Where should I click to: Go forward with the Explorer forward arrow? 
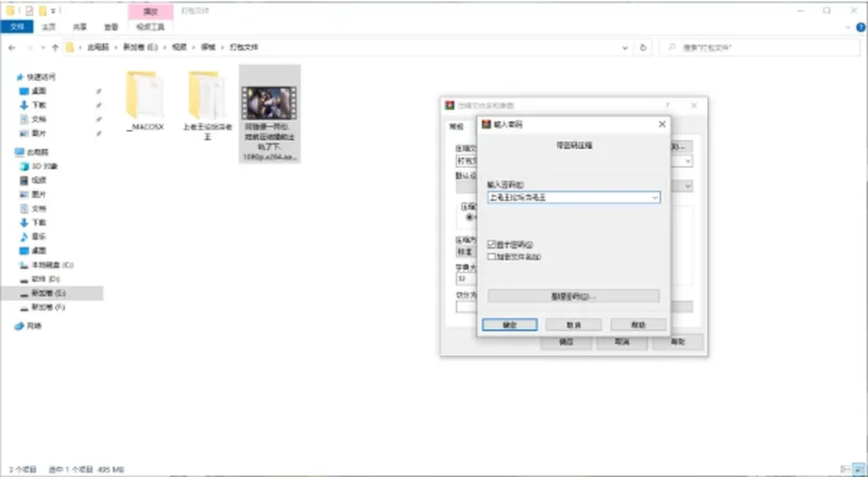pyautogui.click(x=29, y=48)
